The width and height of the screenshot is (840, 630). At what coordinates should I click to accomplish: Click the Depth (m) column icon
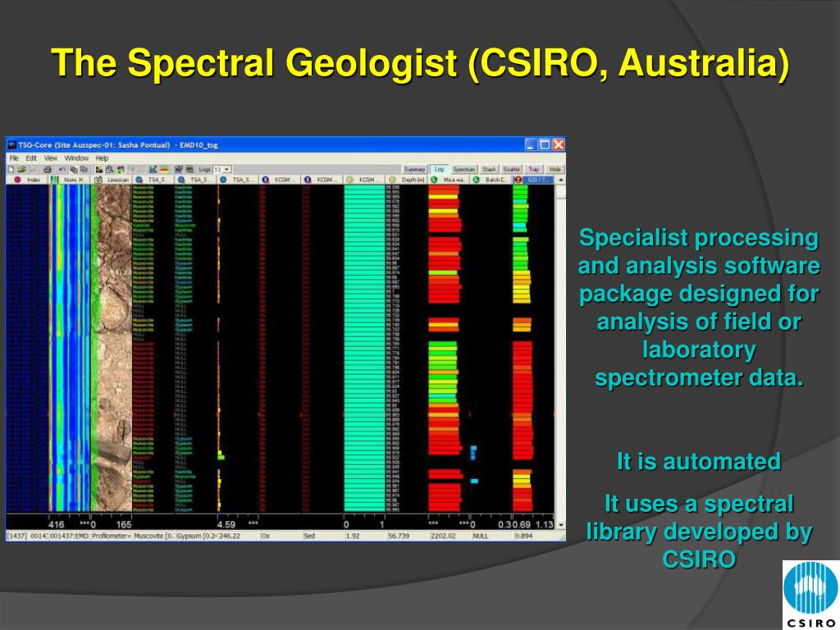tap(392, 180)
